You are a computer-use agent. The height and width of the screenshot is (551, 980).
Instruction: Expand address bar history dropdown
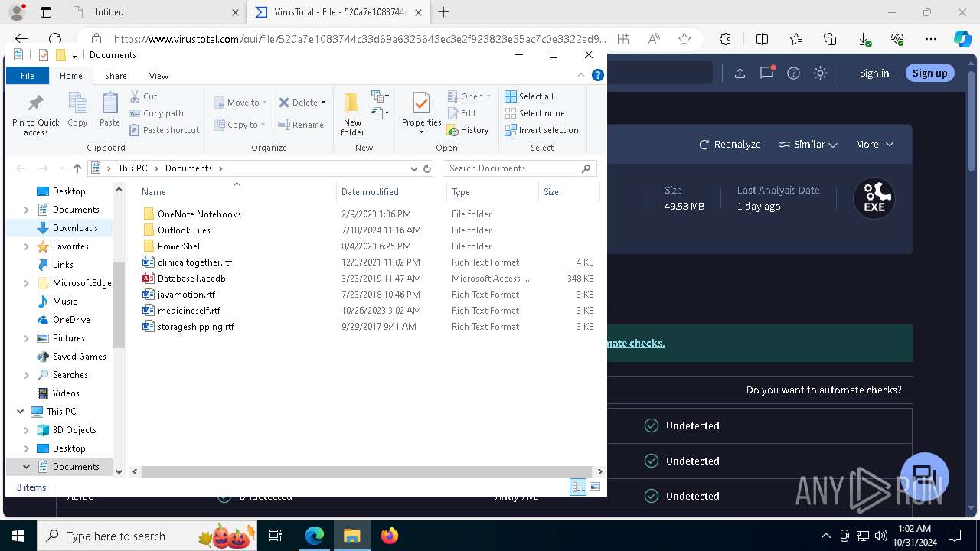pos(414,168)
